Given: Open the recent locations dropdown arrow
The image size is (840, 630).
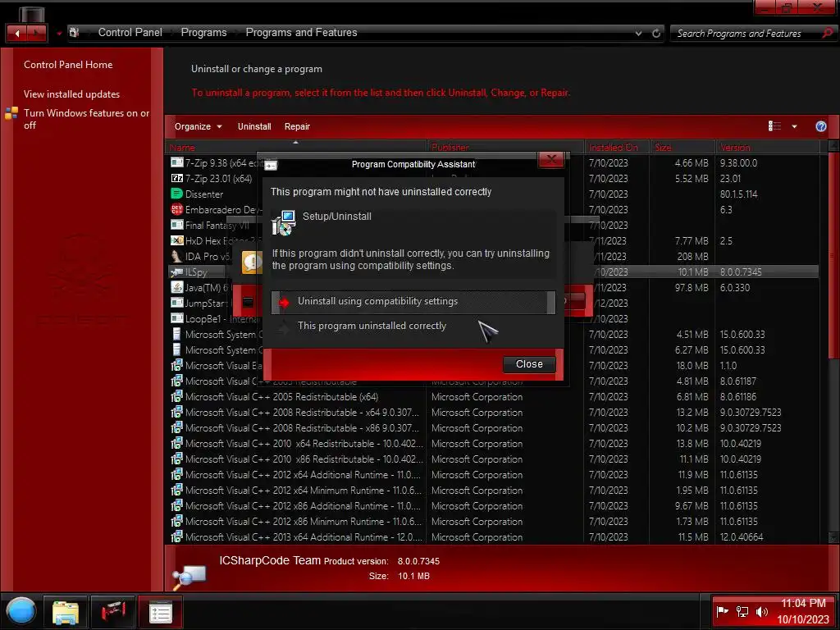Looking at the screenshot, I should [x=59, y=33].
